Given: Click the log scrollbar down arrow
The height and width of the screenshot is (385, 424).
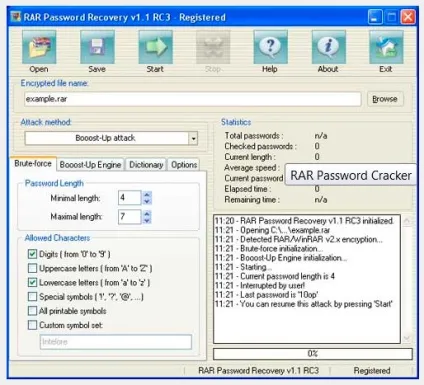Looking at the screenshot, I should pyautogui.click(x=407, y=338).
